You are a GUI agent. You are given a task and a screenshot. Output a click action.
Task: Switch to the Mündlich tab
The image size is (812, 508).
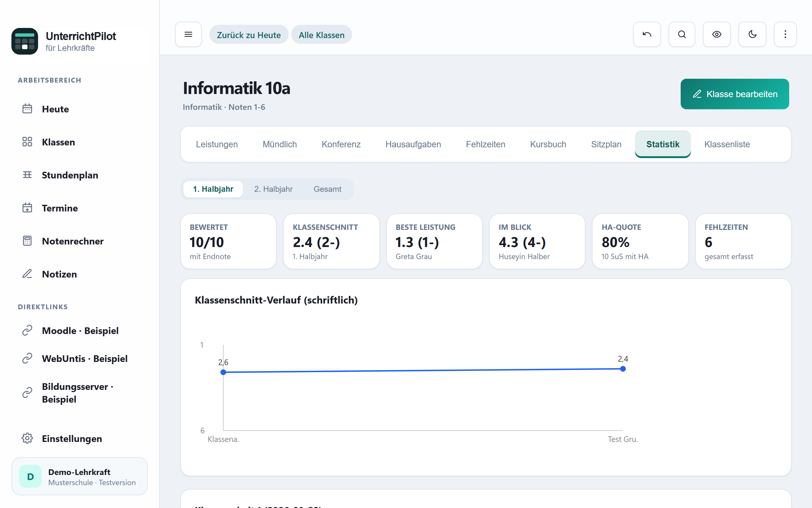pos(279,144)
